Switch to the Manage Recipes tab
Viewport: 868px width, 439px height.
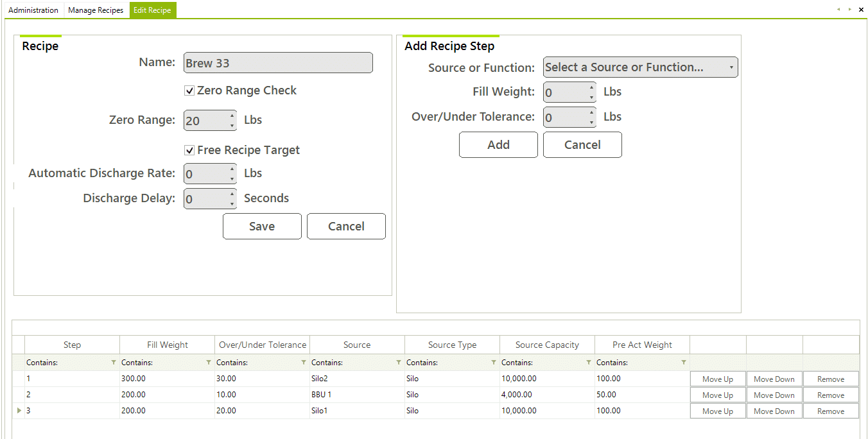[96, 10]
